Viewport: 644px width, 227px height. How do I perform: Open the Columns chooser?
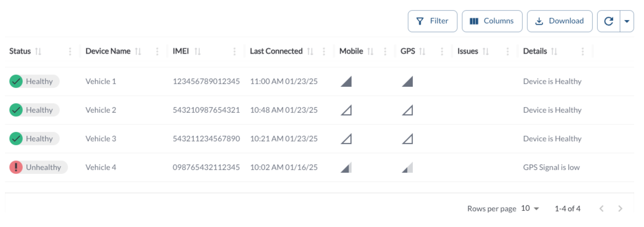[x=492, y=21]
